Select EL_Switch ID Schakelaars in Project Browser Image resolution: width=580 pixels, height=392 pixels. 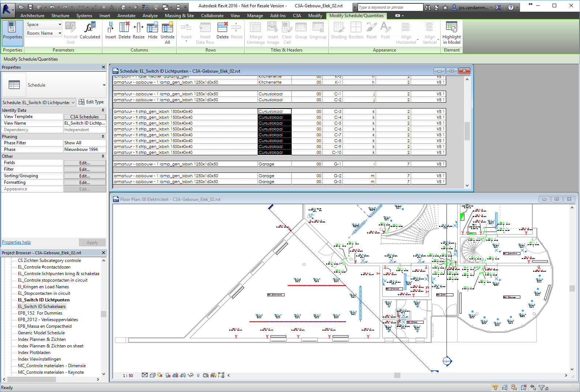(42, 307)
